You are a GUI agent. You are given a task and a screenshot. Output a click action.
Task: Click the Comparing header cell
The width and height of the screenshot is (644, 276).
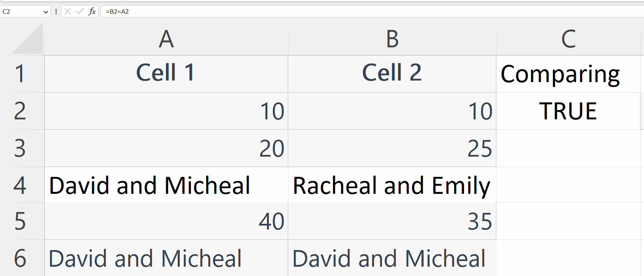click(569, 74)
